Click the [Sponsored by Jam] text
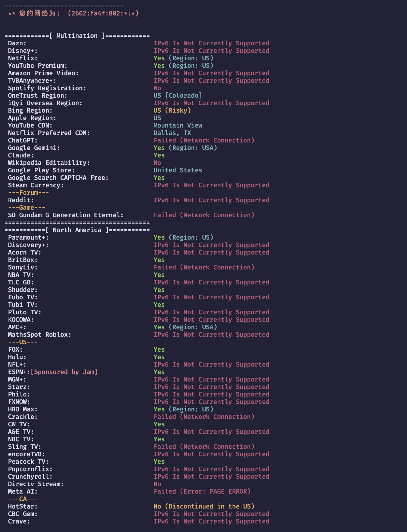407x532 pixels. [x=64, y=372]
